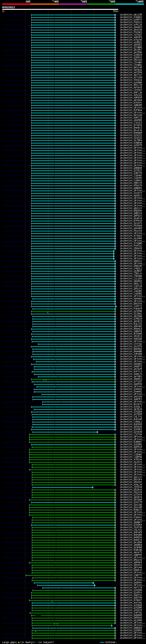Click the alignment bar for UniRef100_Q946G3

[74, 27]
